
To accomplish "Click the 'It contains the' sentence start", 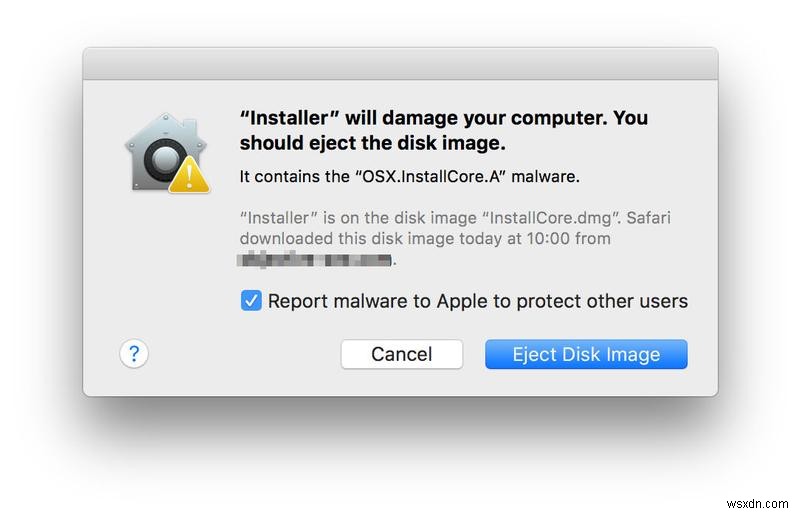I will pos(292,177).
